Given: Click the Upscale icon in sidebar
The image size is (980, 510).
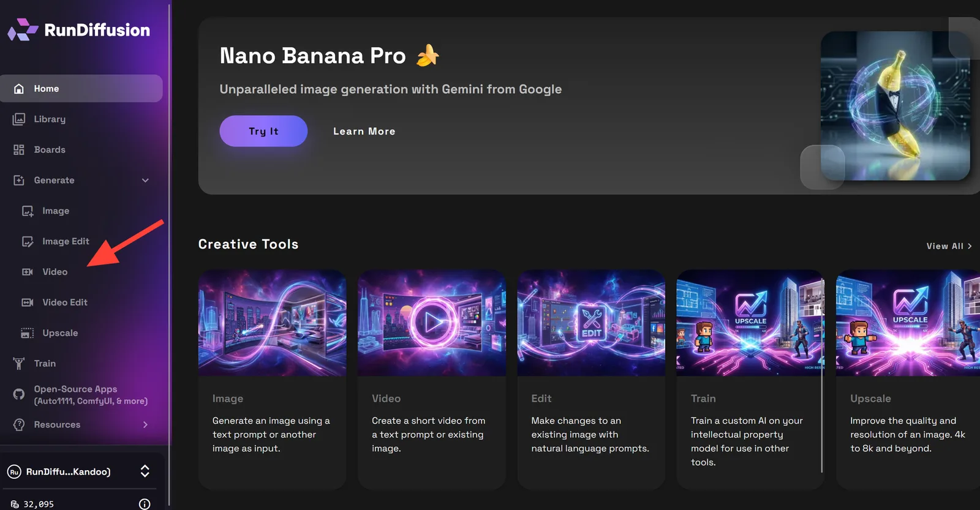Looking at the screenshot, I should [28, 333].
